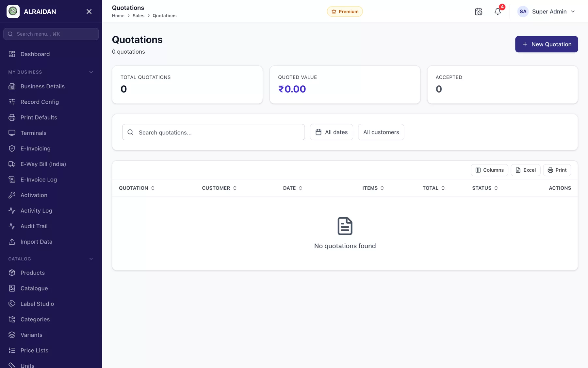
Task: Click the Variants layers icon
Action: click(12, 335)
